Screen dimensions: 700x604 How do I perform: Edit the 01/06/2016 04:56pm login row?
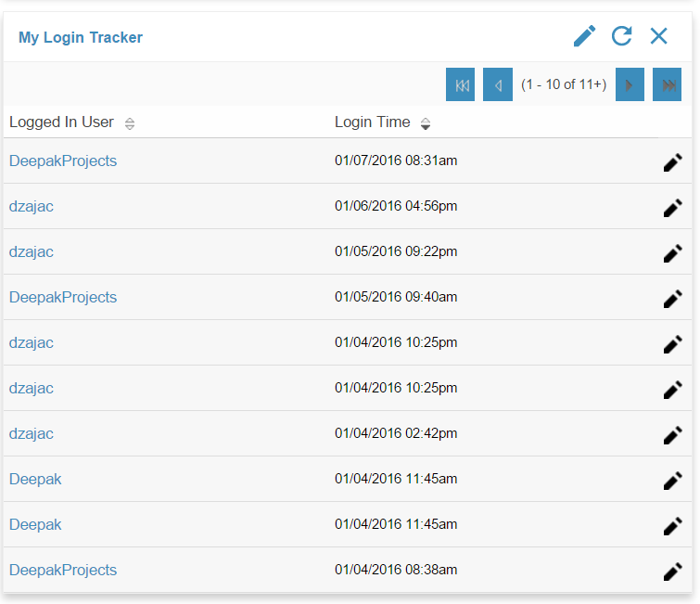(673, 208)
